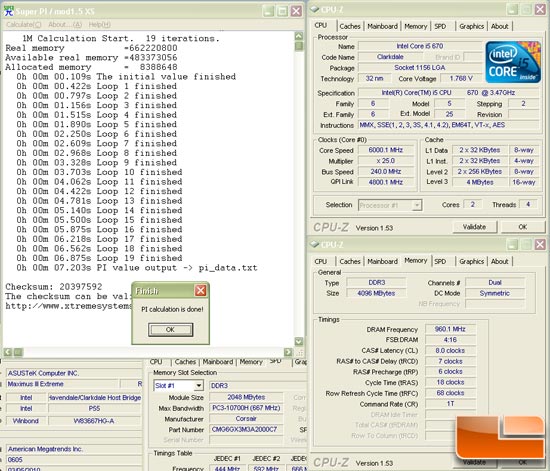Click the horizontal scrollbar thumb in Super PI

click(x=18, y=352)
